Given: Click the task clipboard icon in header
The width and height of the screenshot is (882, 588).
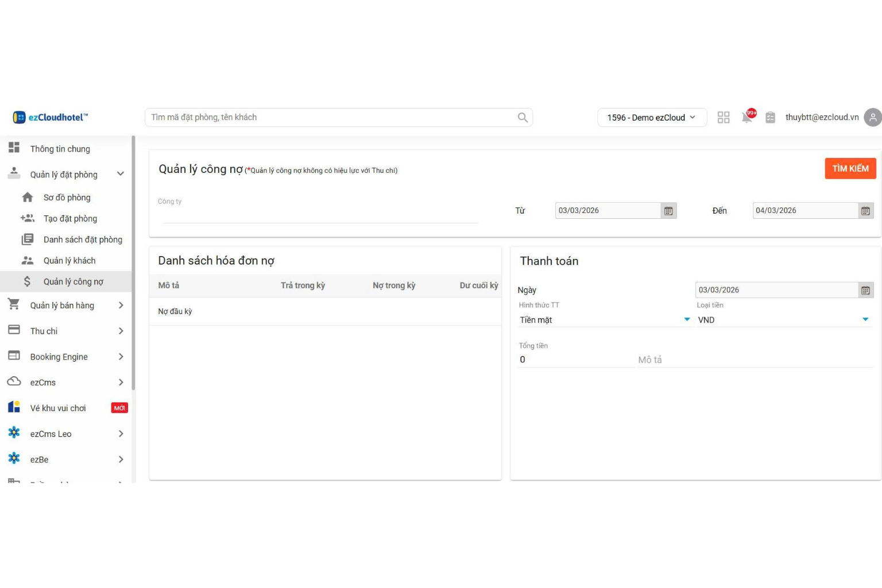Looking at the screenshot, I should pos(771,117).
